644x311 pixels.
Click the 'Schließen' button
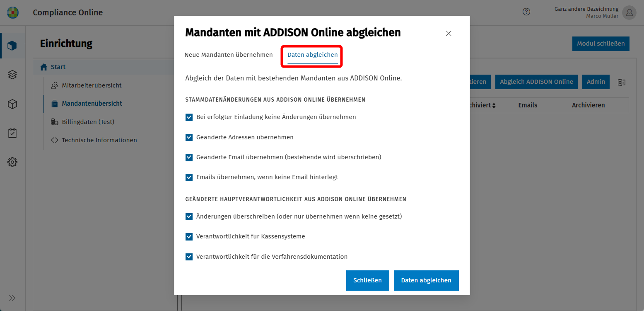(x=368, y=280)
